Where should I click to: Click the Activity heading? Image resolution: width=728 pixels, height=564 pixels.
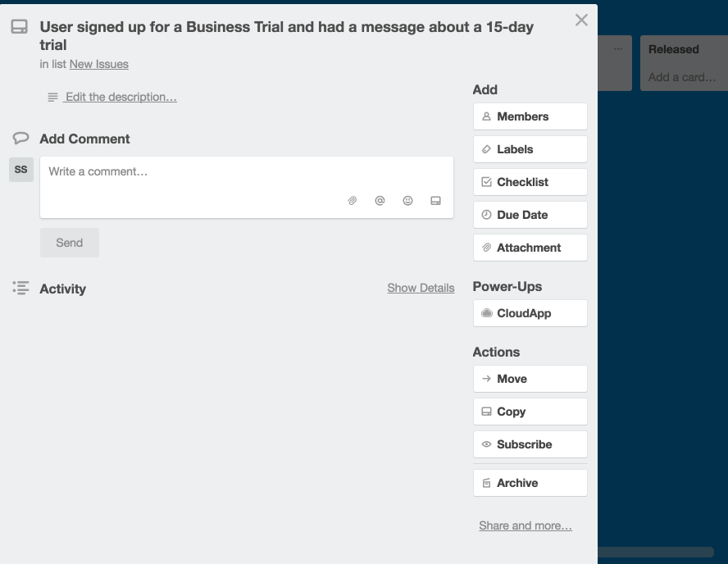(62, 289)
